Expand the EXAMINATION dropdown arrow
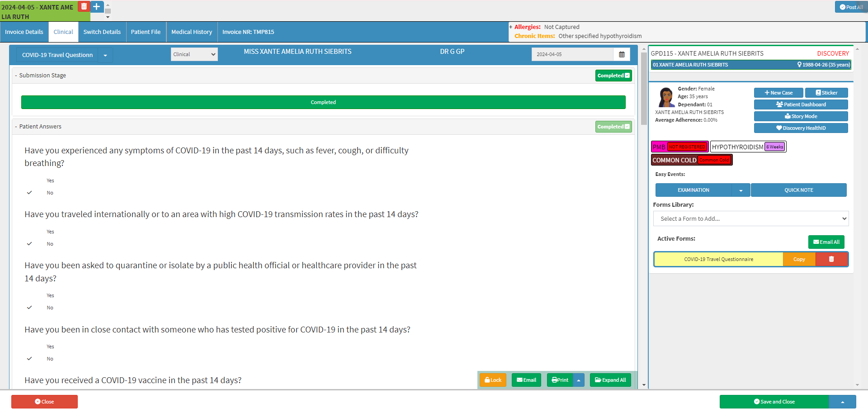Image resolution: width=868 pixels, height=413 pixels. click(741, 190)
